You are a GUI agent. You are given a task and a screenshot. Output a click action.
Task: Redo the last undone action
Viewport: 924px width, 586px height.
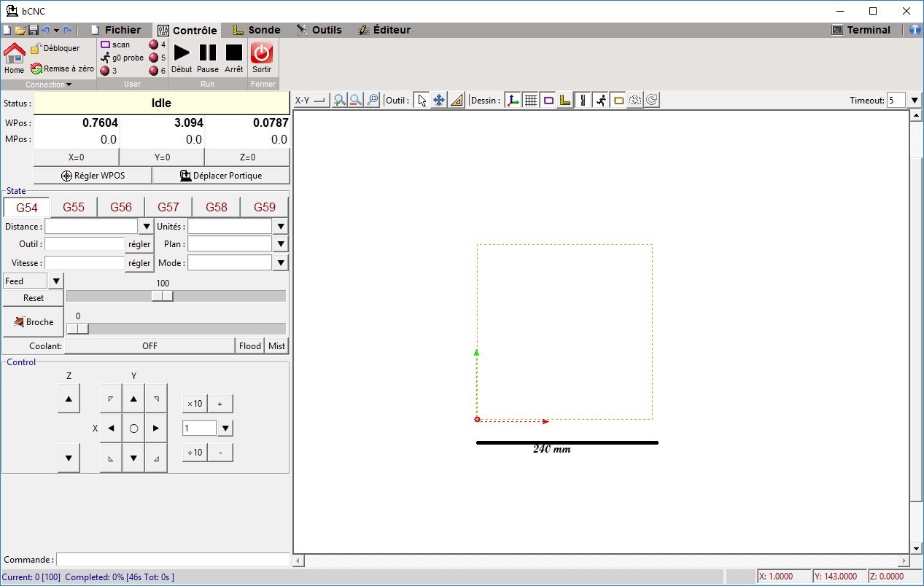67,30
